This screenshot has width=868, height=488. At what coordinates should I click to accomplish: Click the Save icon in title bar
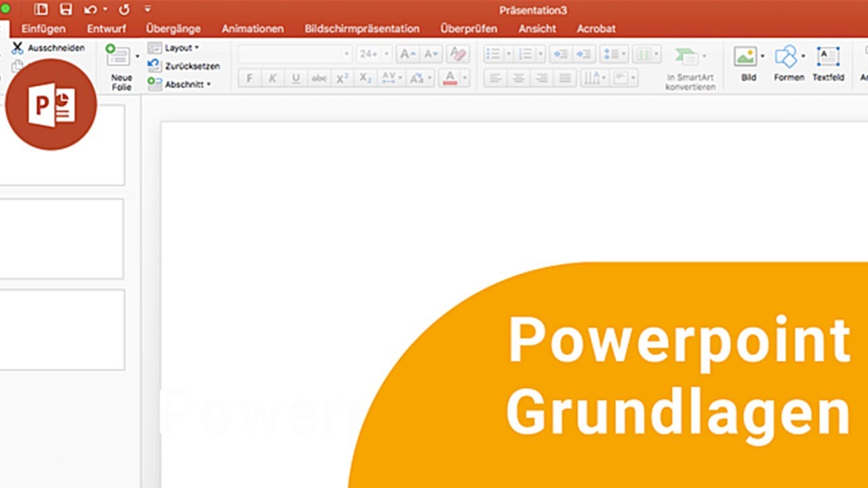(x=66, y=9)
